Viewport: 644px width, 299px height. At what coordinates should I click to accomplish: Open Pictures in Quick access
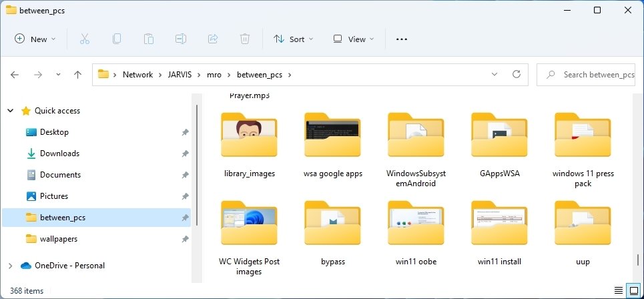tap(54, 196)
